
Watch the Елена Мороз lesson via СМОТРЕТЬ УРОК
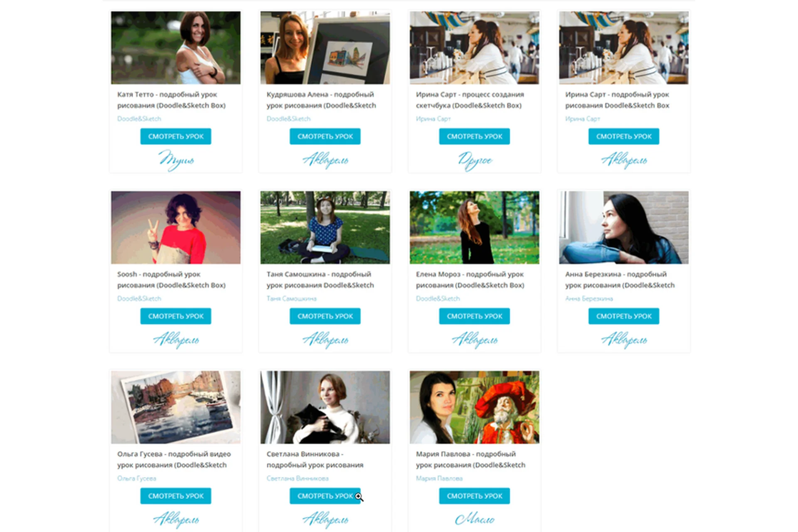click(474, 316)
